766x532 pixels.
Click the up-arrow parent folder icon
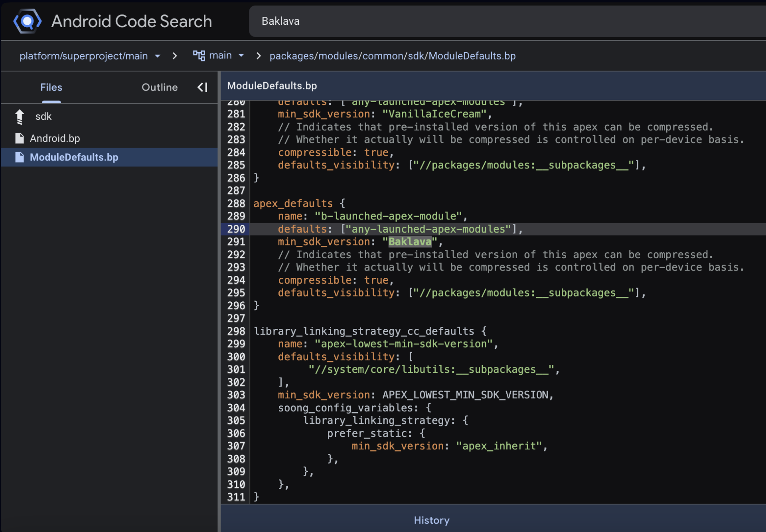coord(20,117)
